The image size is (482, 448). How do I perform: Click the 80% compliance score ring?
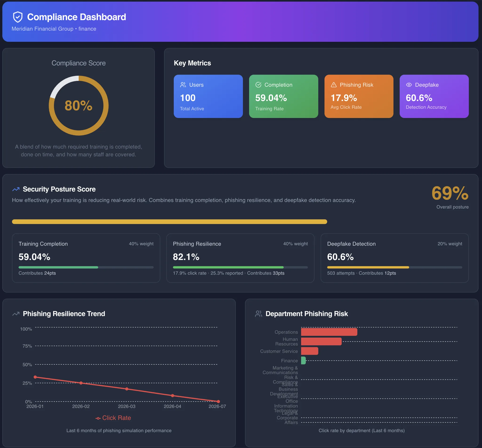tap(79, 106)
